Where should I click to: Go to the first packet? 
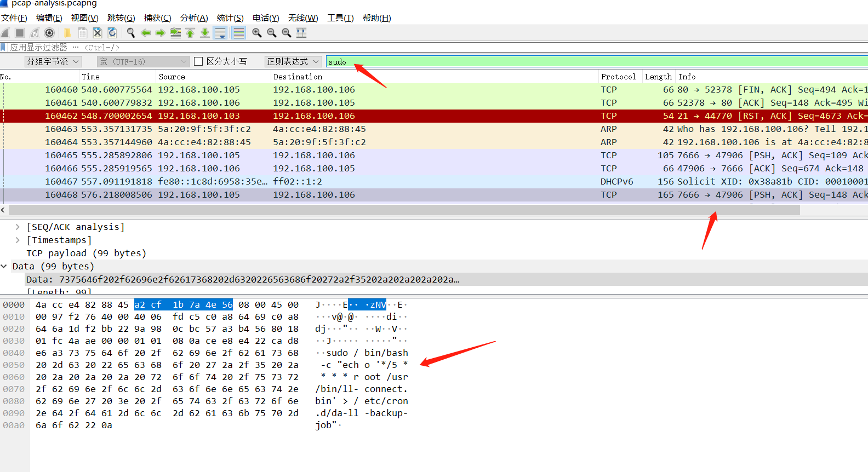point(190,33)
